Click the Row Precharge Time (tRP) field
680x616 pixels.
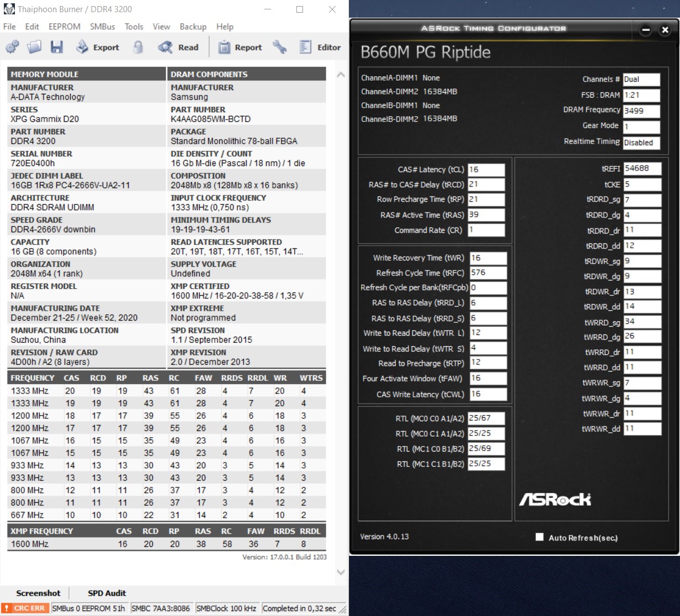pyautogui.click(x=486, y=199)
